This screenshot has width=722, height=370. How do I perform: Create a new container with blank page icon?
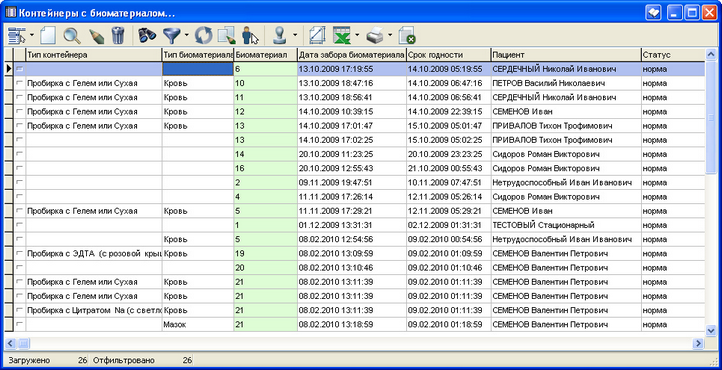pos(47,35)
